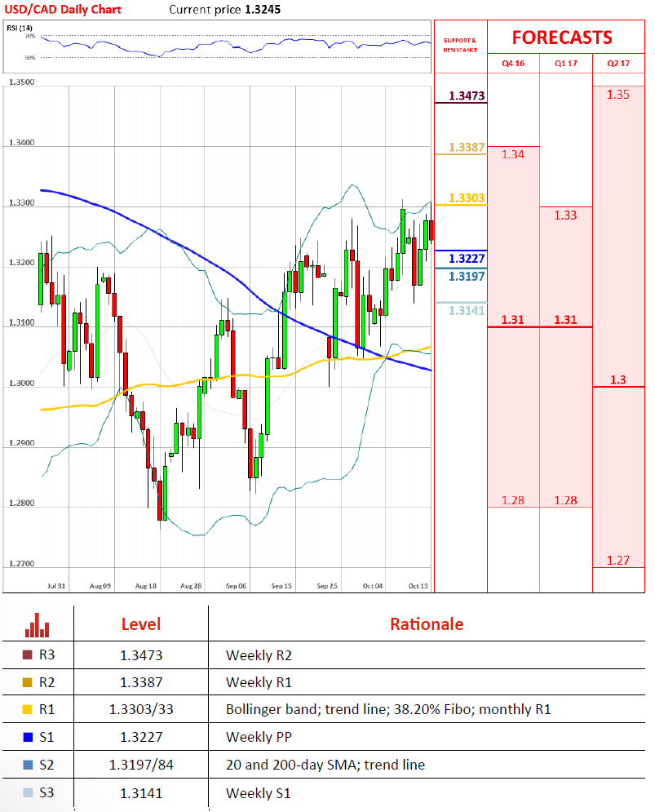Click the 1.3227 blue support label on chart
Image resolution: width=655 pixels, height=812 pixels.
[467, 258]
